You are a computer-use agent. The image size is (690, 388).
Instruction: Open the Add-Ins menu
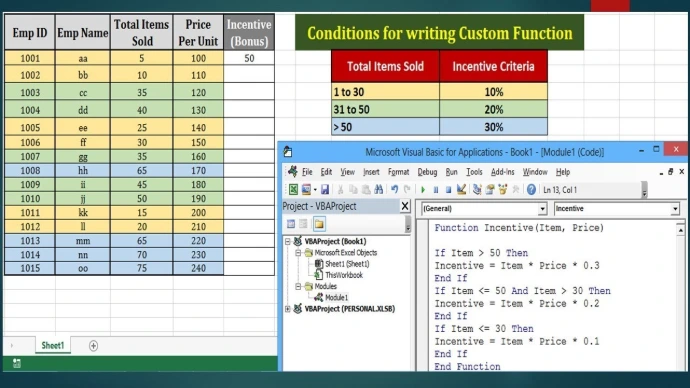(502, 172)
